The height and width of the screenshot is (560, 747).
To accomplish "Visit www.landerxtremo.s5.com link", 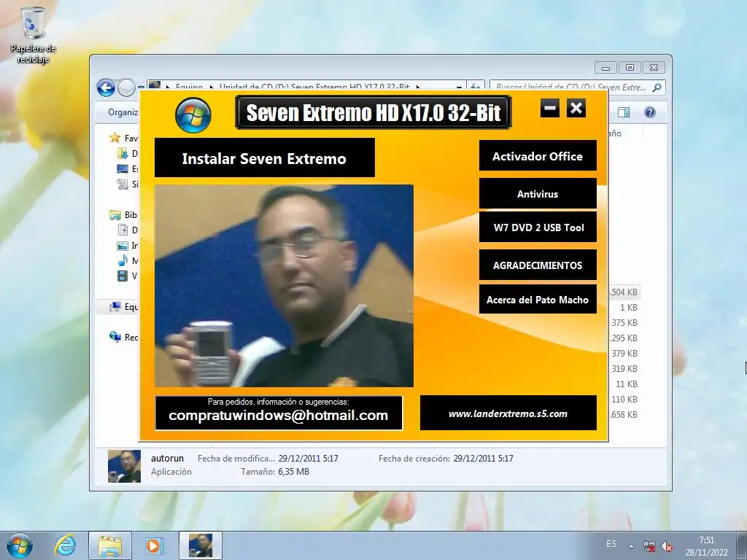I will click(x=508, y=413).
